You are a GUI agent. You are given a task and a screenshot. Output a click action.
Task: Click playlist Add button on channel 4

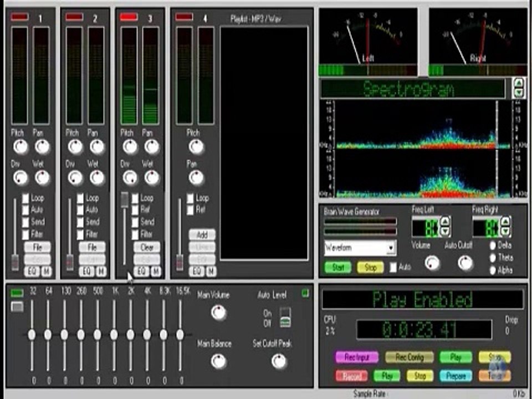pos(202,234)
